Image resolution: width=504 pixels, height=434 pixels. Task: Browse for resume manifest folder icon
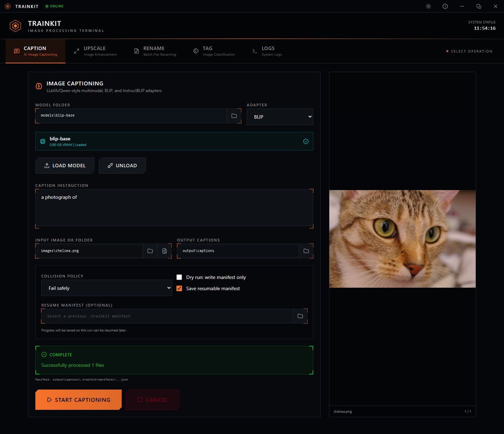click(300, 316)
